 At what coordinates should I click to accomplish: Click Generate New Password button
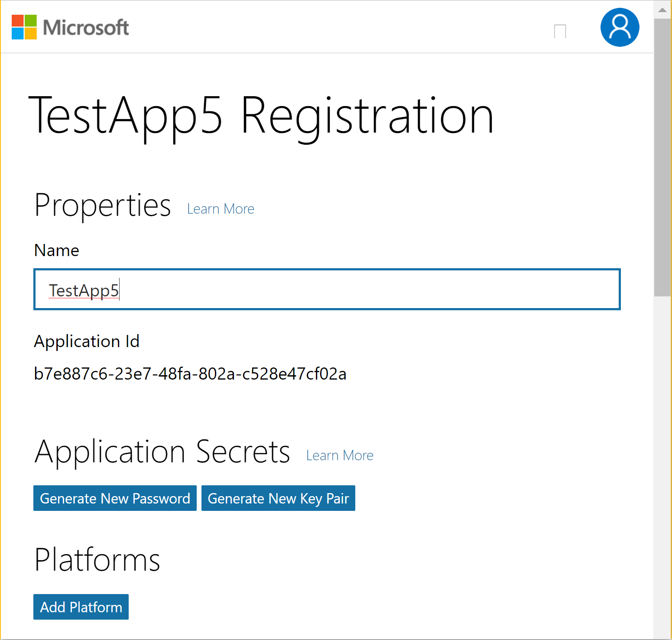[x=115, y=498]
